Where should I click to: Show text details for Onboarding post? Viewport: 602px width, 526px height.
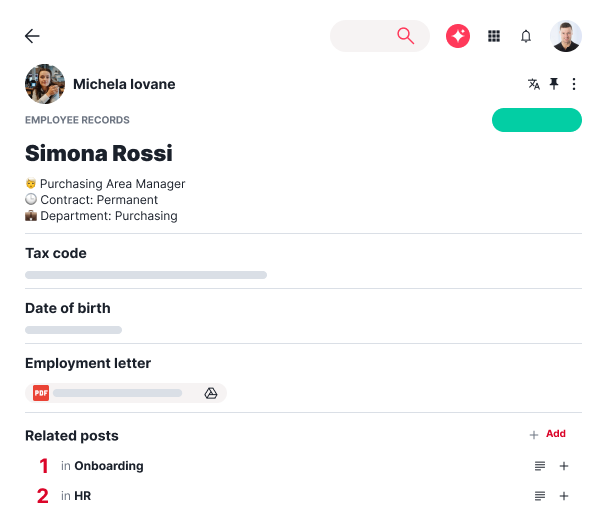click(540, 466)
